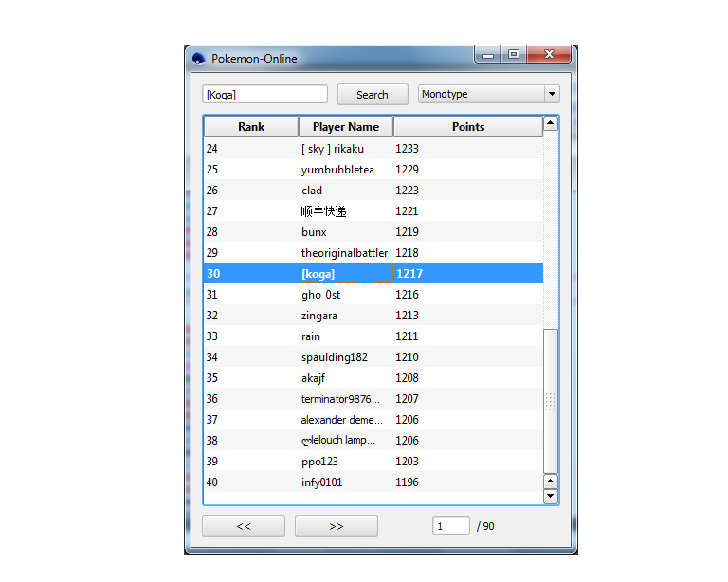Image resolution: width=728 pixels, height=582 pixels.
Task: Click the scroll up arrow at top of scrollbar
Action: point(550,123)
